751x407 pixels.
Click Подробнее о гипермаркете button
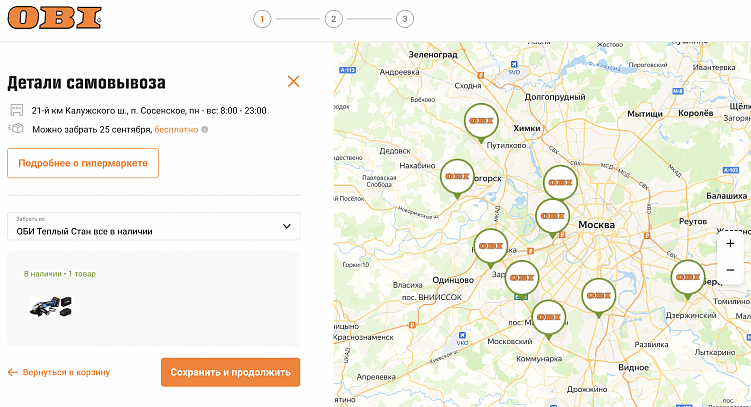coord(83,163)
